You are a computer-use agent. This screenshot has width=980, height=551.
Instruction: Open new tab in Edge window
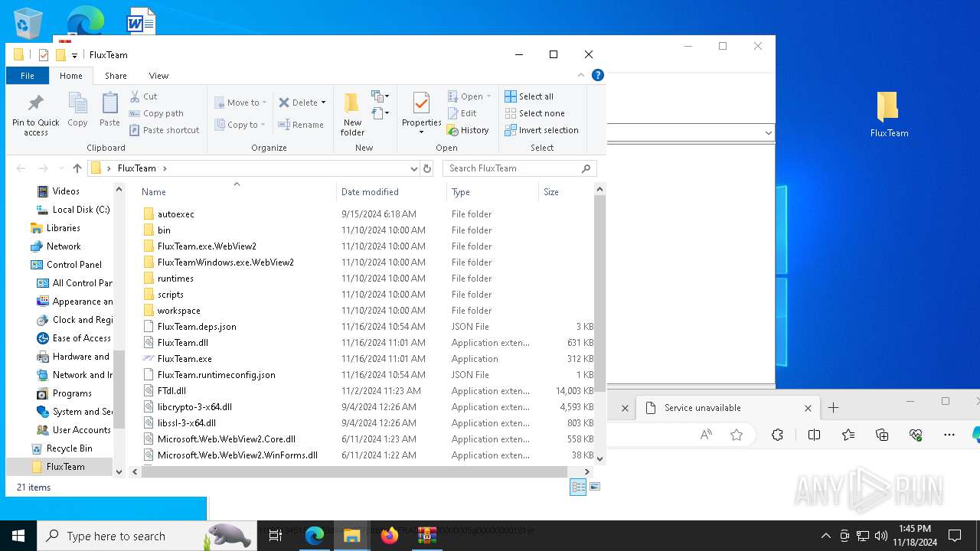coord(833,408)
